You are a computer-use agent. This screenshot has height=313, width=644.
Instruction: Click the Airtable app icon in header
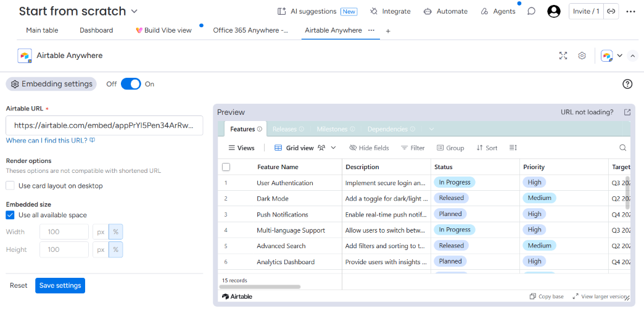tap(25, 56)
